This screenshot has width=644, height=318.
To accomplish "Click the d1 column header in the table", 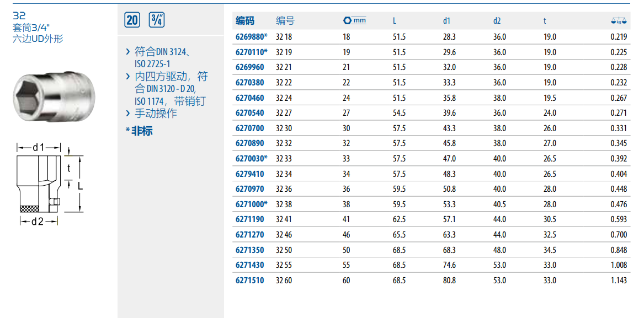I will 446,21.
